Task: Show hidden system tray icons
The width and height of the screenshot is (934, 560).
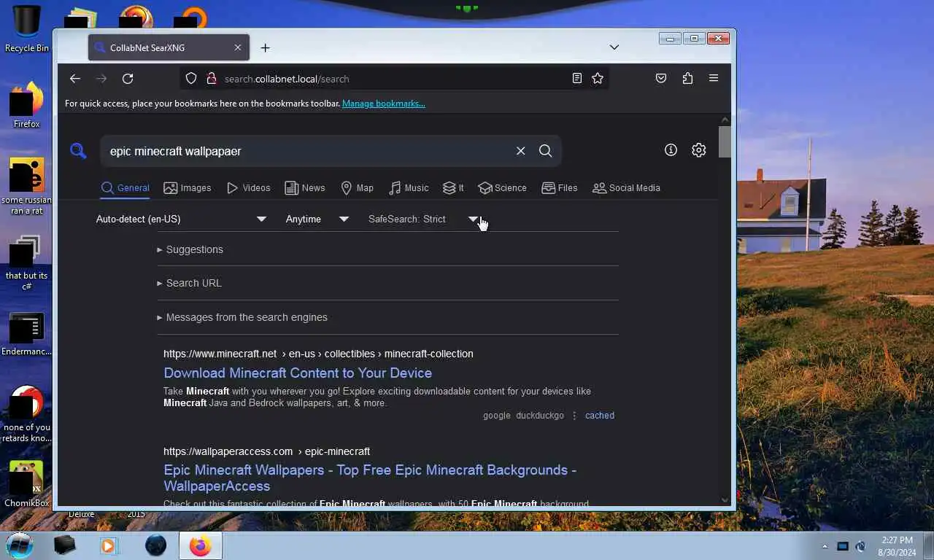Action: (x=825, y=546)
